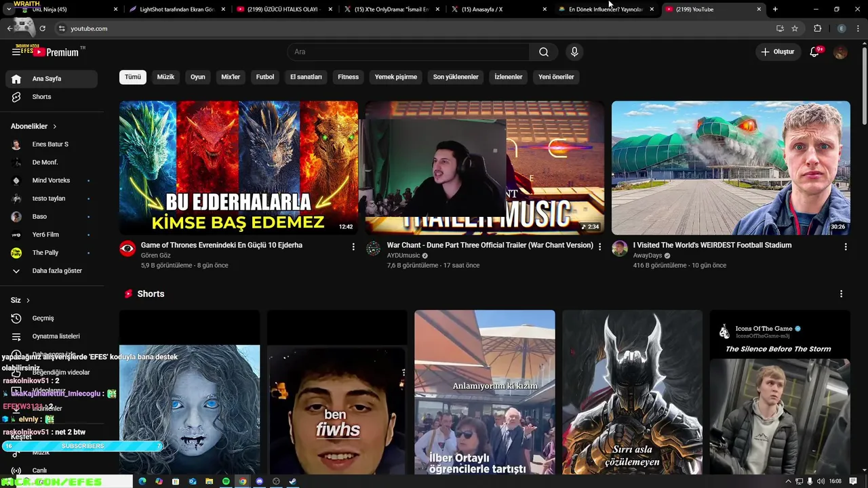The width and height of the screenshot is (868, 488).
Task: Select the El sanatları filter chip
Action: tap(306, 77)
